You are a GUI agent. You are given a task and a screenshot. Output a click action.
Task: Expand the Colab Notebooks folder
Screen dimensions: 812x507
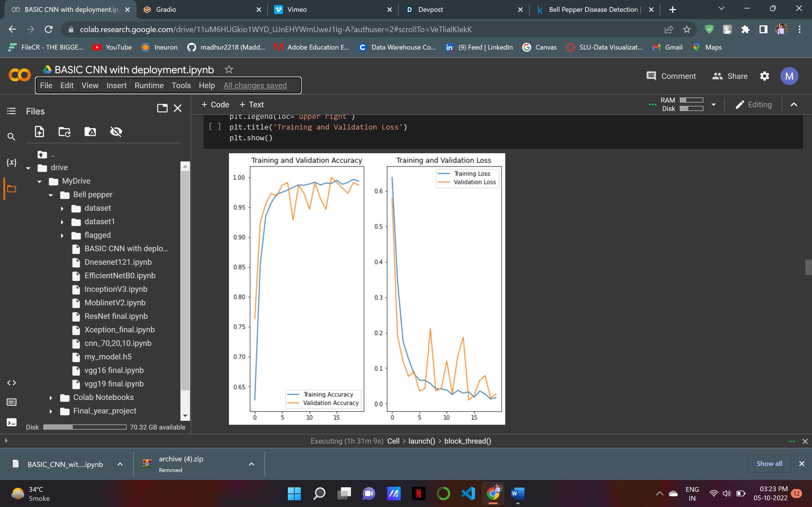click(51, 398)
